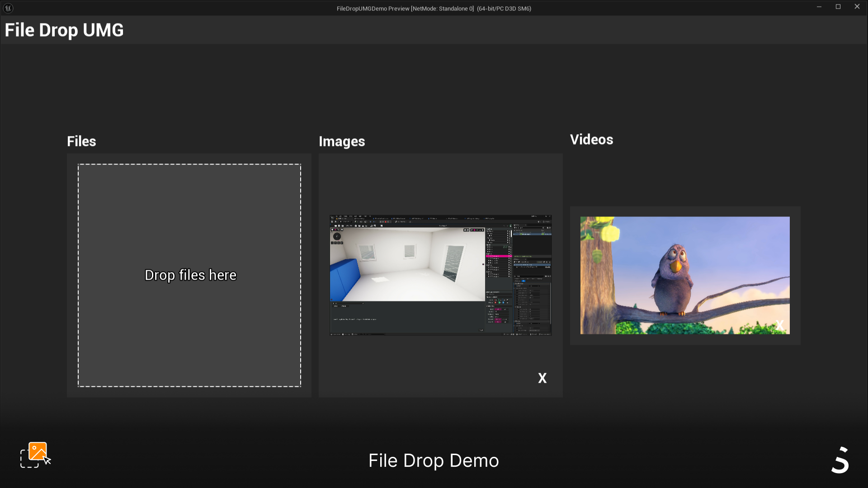Screen dimensions: 868x488
Task: Maximize the preview window
Action: [x=838, y=7]
